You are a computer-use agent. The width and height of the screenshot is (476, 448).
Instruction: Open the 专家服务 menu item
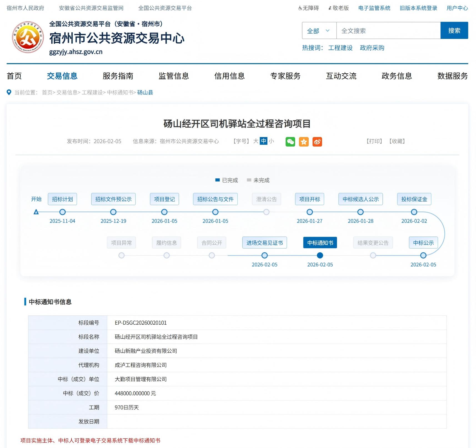coord(285,76)
